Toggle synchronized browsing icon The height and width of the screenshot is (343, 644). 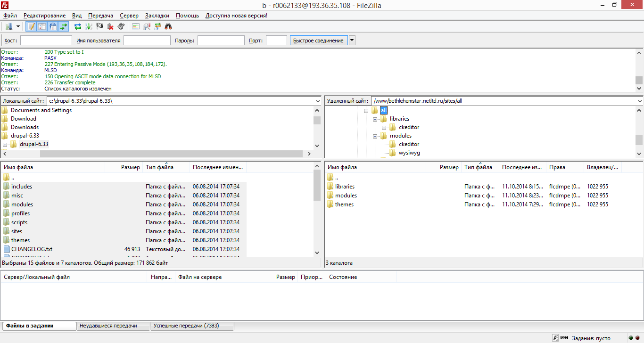point(157,26)
